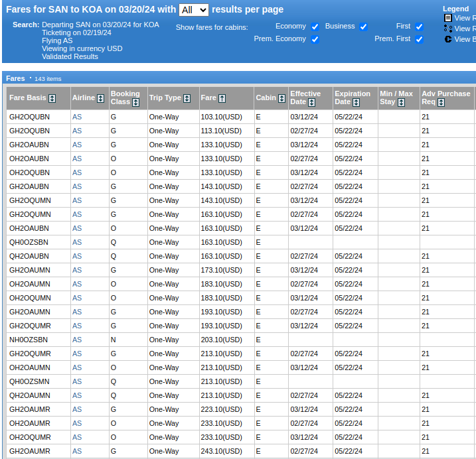Image resolution: width=476 pixels, height=459 pixels.
Task: Open the results per page dropdown
Action: [194, 10]
